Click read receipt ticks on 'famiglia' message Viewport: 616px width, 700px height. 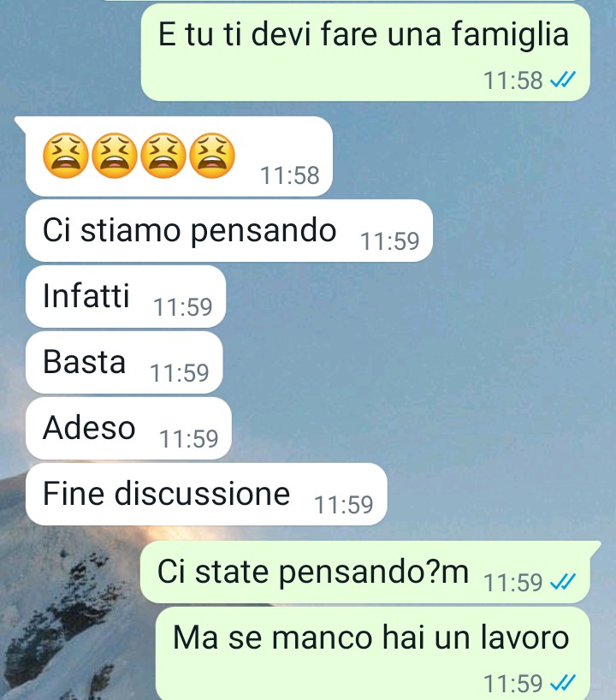[563, 80]
